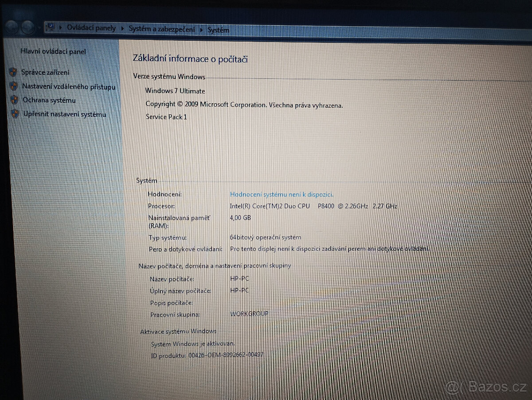Open Upřesnit nastavení systému

coord(64,114)
